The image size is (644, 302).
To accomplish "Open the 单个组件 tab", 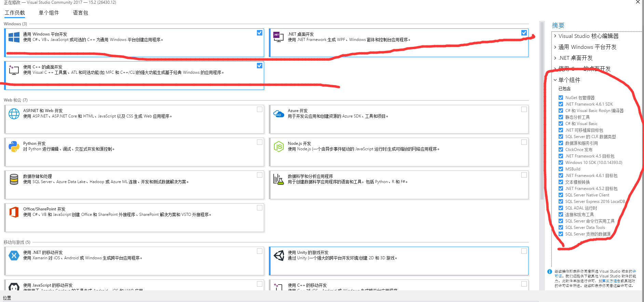I will pos(49,13).
